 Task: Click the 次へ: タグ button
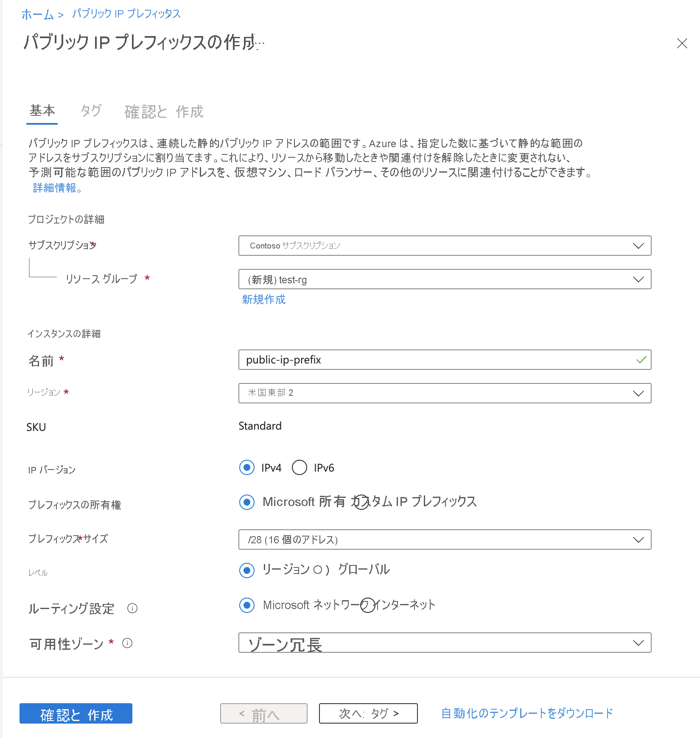click(x=368, y=713)
